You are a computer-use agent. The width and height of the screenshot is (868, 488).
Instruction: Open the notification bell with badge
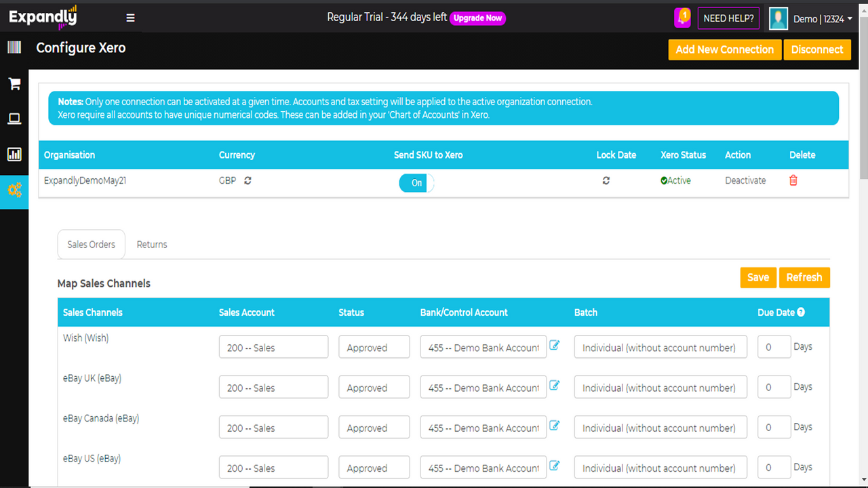click(x=682, y=17)
